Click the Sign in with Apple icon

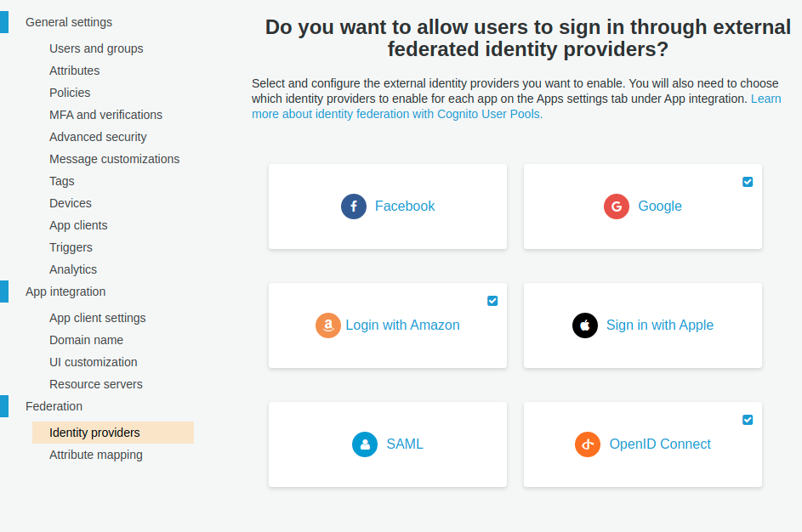click(585, 325)
